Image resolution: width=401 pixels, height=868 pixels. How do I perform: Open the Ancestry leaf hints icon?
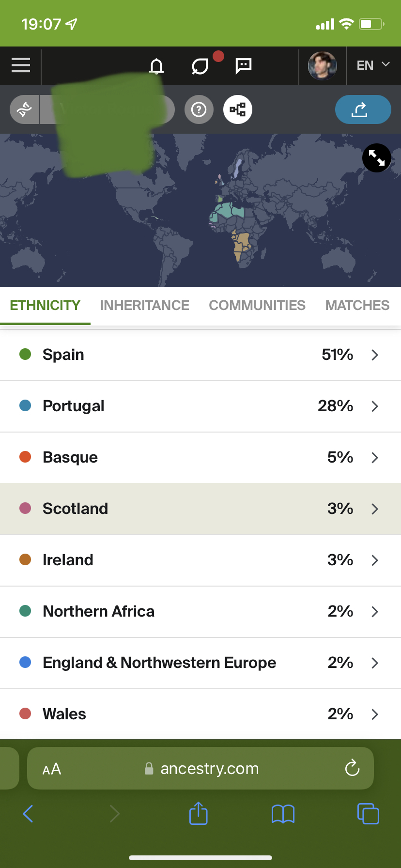pyautogui.click(x=200, y=66)
